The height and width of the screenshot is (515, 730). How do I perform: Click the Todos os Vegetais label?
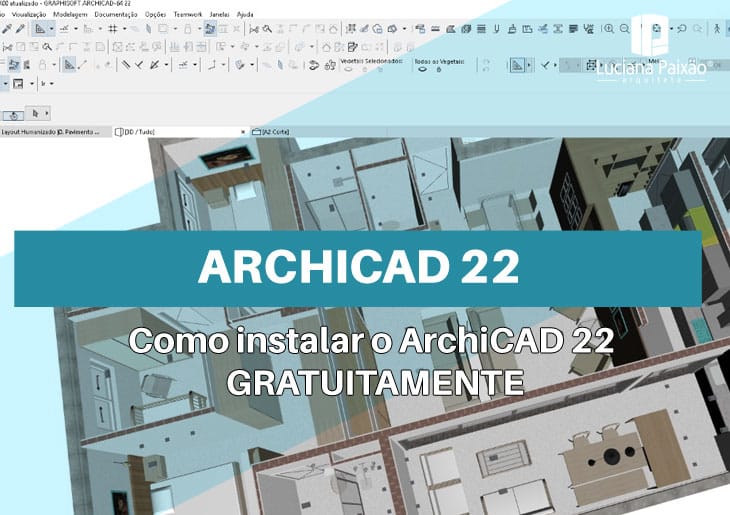[x=439, y=61]
